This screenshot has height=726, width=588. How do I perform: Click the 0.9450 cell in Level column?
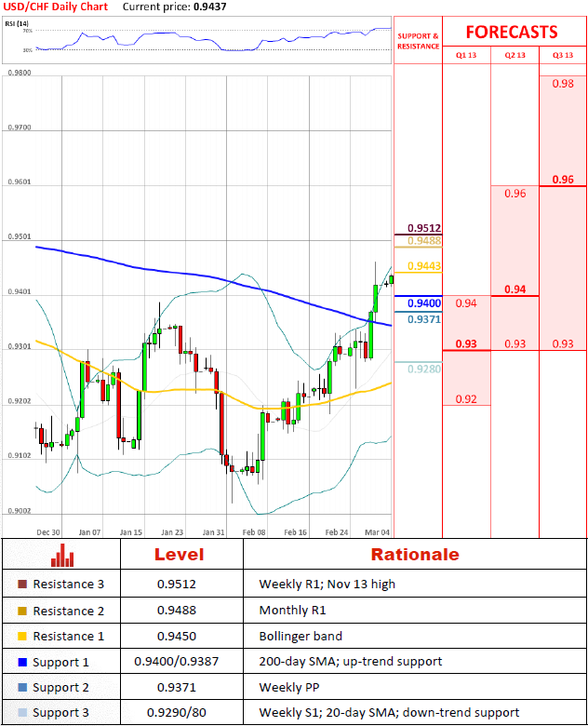click(x=177, y=637)
